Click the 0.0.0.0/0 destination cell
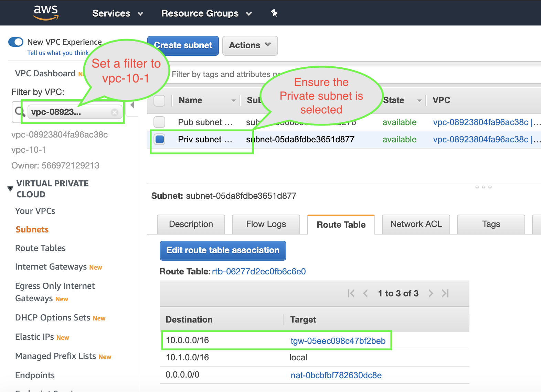 [182, 375]
